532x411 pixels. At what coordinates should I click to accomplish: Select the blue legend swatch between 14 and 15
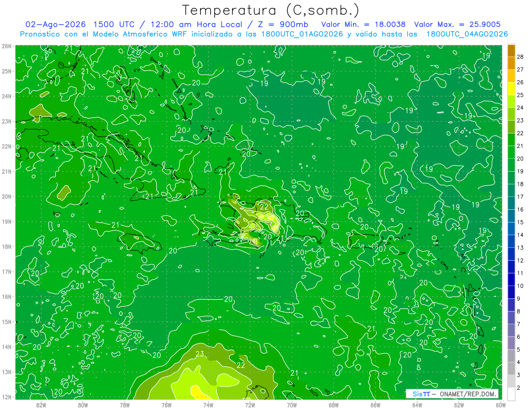[x=511, y=228]
